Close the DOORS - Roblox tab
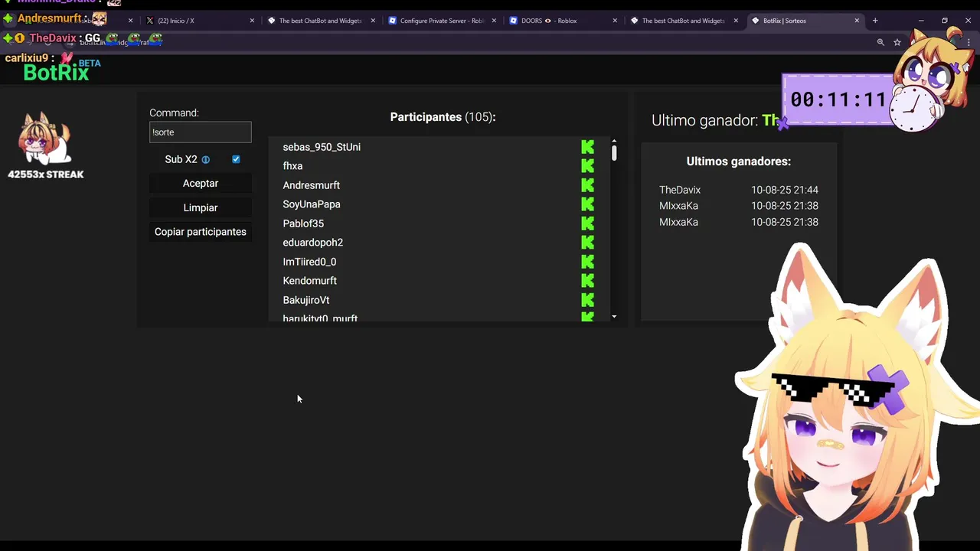Image resolution: width=980 pixels, height=551 pixels. pyautogui.click(x=615, y=21)
